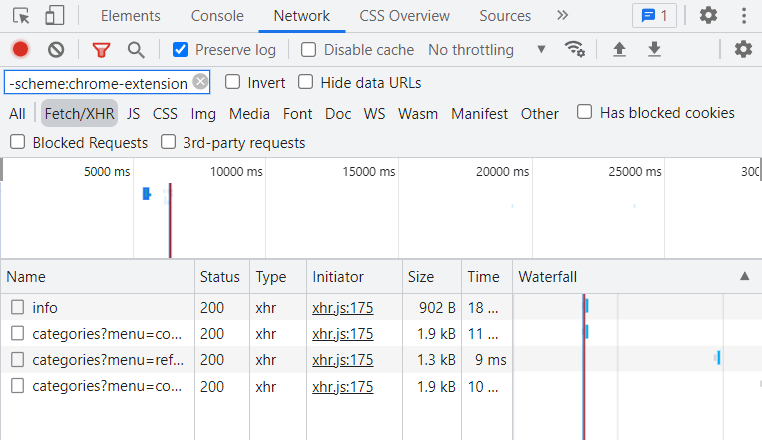Open the No throttling dropdown
Image resolution: width=762 pixels, height=440 pixels.
[486, 50]
